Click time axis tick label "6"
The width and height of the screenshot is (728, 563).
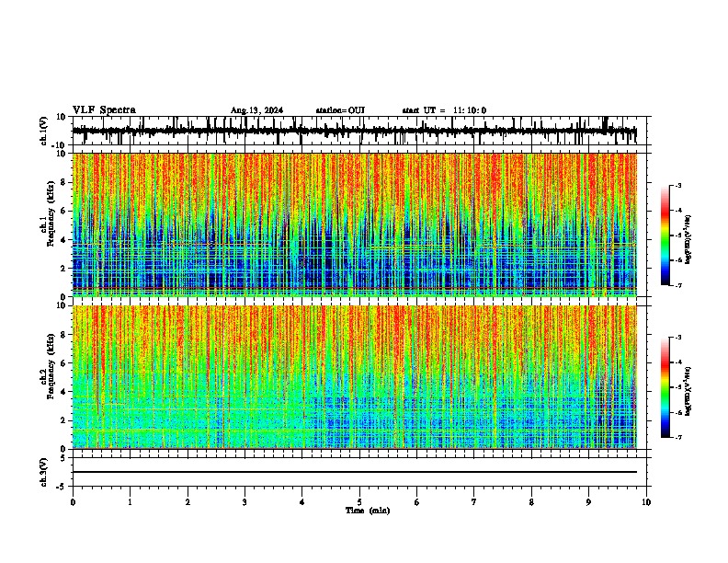coord(417,502)
